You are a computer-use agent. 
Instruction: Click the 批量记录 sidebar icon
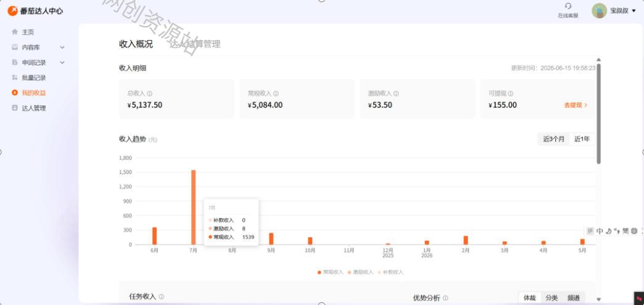(x=15, y=78)
